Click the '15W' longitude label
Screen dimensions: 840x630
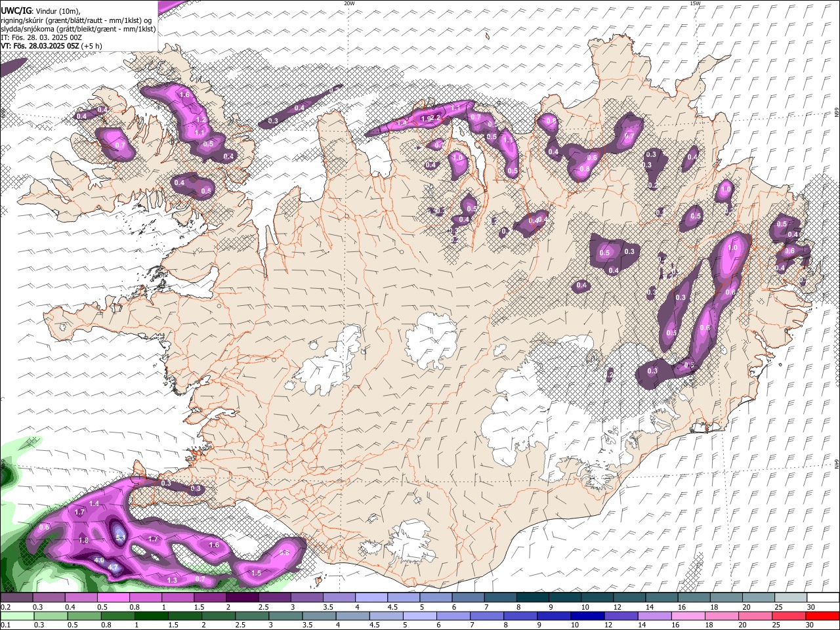[695, 3]
